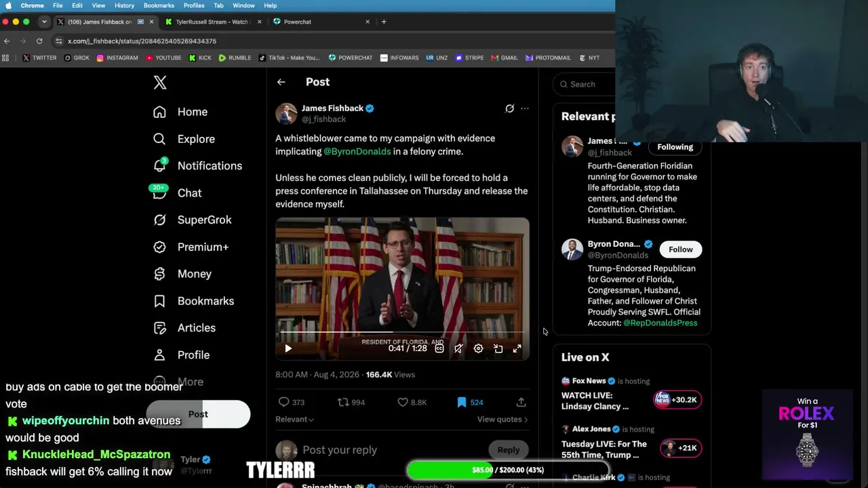Open SuperGrok from the sidebar
This screenshot has width=868, height=488.
[193, 220]
